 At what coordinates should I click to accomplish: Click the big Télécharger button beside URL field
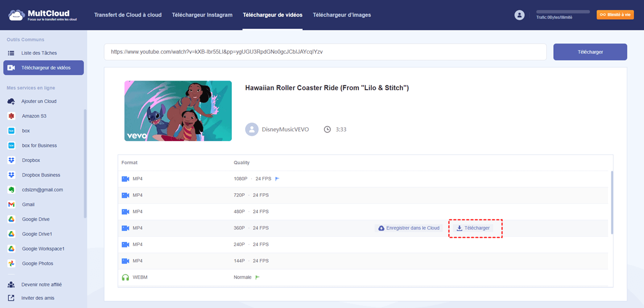click(x=590, y=52)
